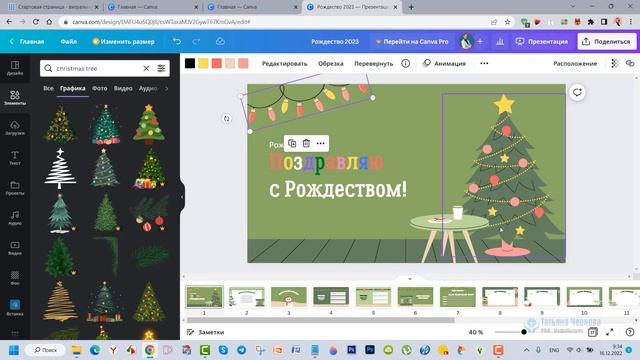Click the link icon in toolbar

coord(630,63)
